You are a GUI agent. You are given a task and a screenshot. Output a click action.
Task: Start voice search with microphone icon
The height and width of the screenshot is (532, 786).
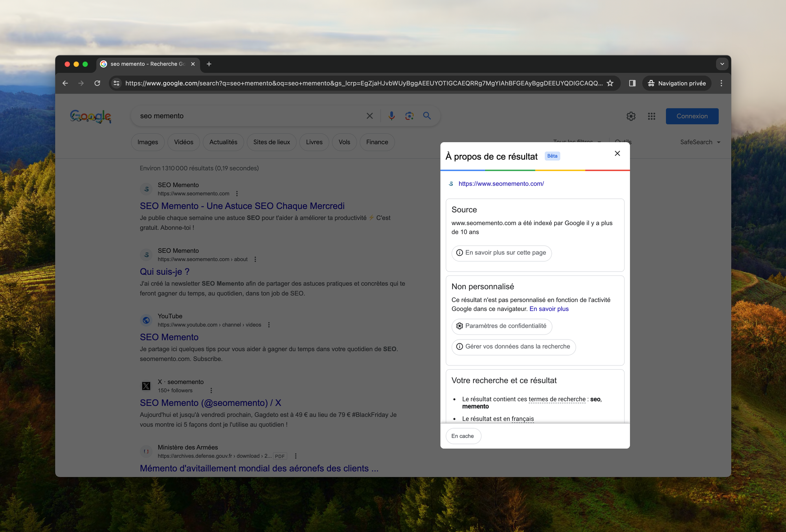(x=391, y=116)
